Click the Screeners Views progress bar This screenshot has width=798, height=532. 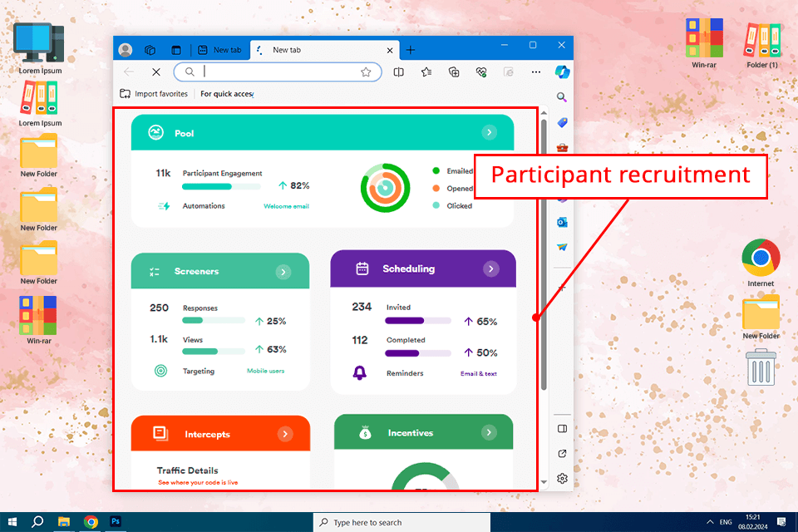click(x=214, y=352)
